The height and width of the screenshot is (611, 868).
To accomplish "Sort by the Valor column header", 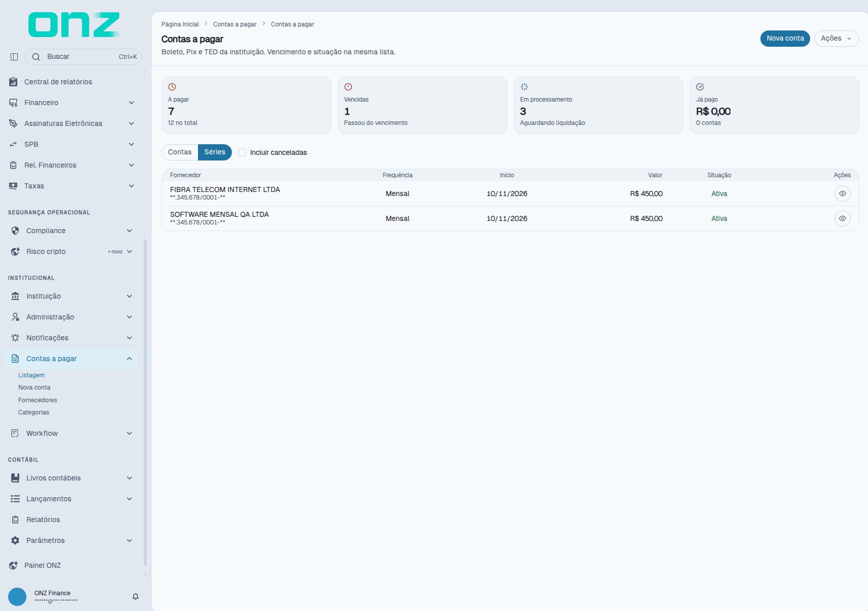I will [x=655, y=175].
